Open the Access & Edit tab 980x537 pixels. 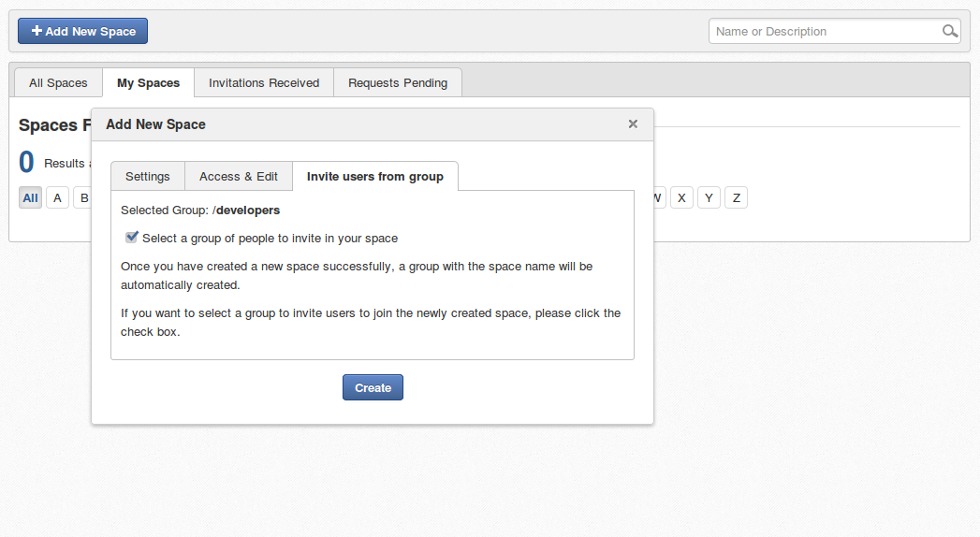[239, 177]
